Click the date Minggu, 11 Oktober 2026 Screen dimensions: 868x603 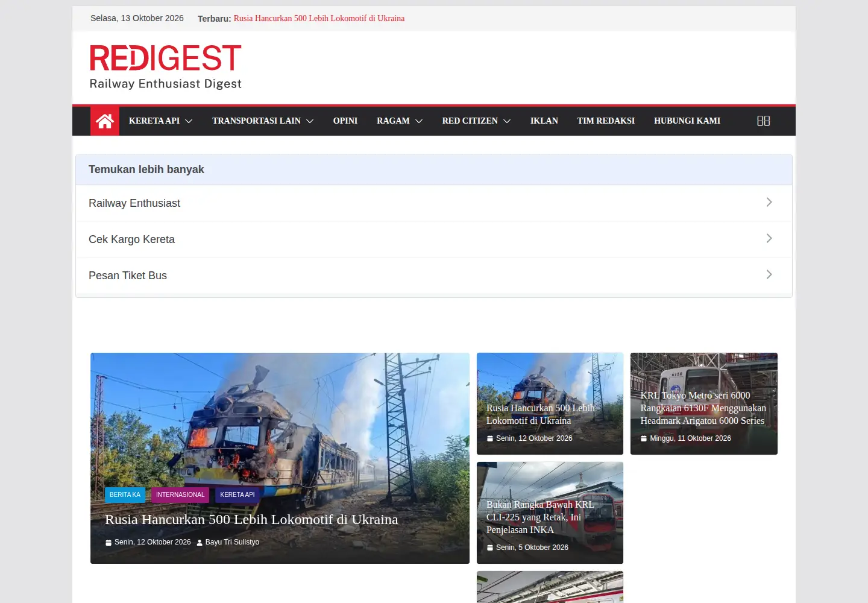690,438
